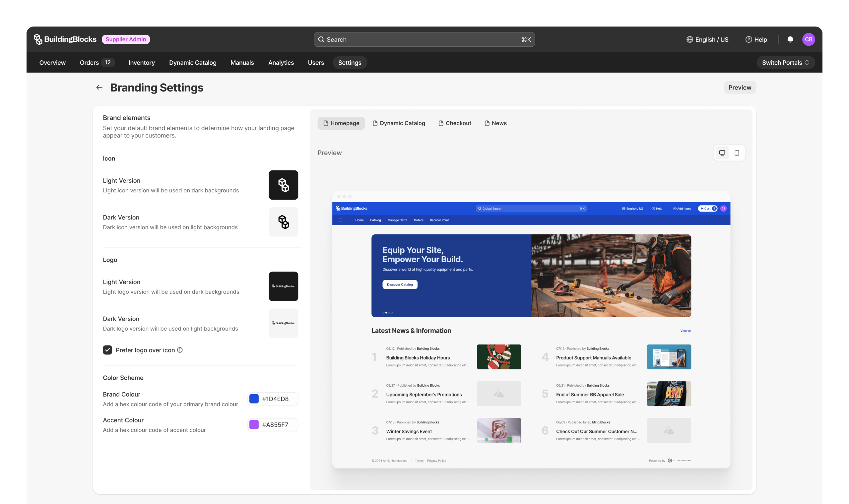The height and width of the screenshot is (504, 849).
Task: Switch to the mobile preview view icon
Action: (737, 153)
